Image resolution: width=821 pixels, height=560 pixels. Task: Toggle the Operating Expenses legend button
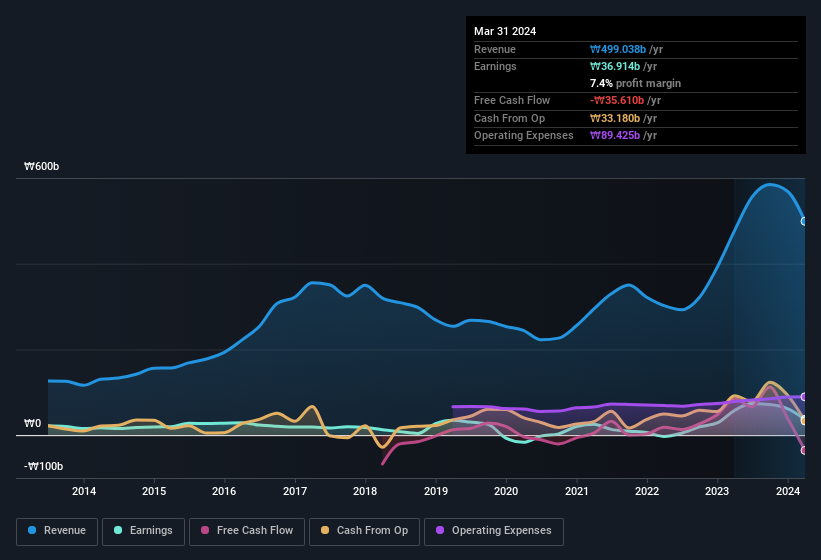click(494, 531)
